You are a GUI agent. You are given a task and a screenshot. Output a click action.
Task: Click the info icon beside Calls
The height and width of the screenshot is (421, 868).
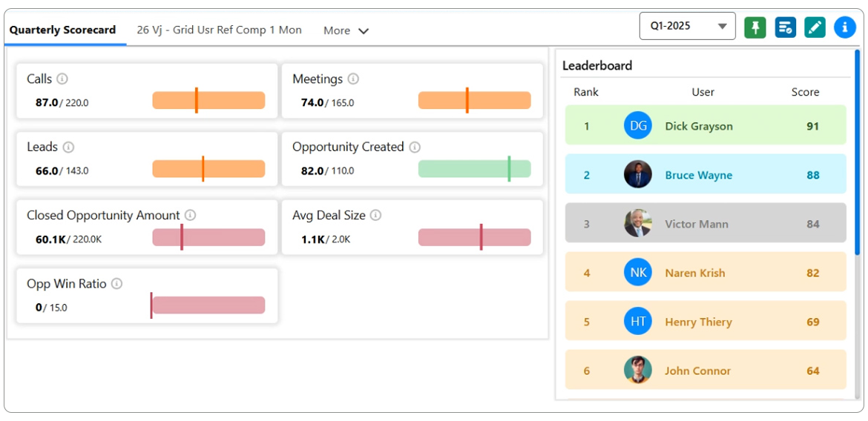point(62,79)
